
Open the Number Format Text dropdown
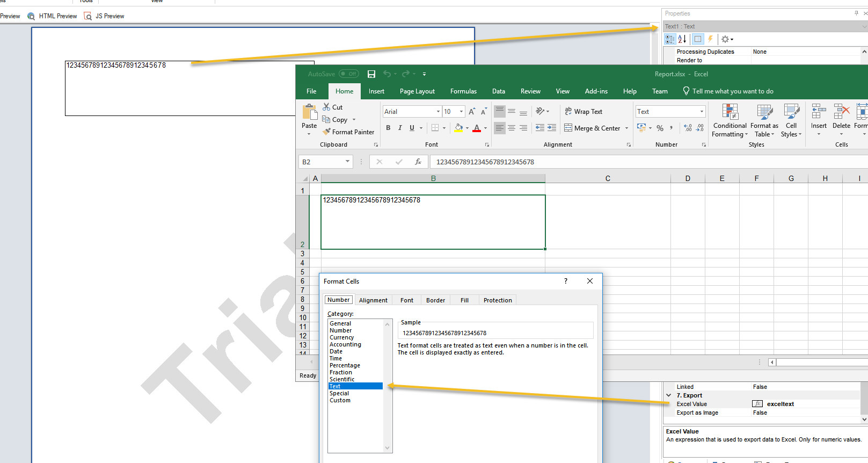702,112
